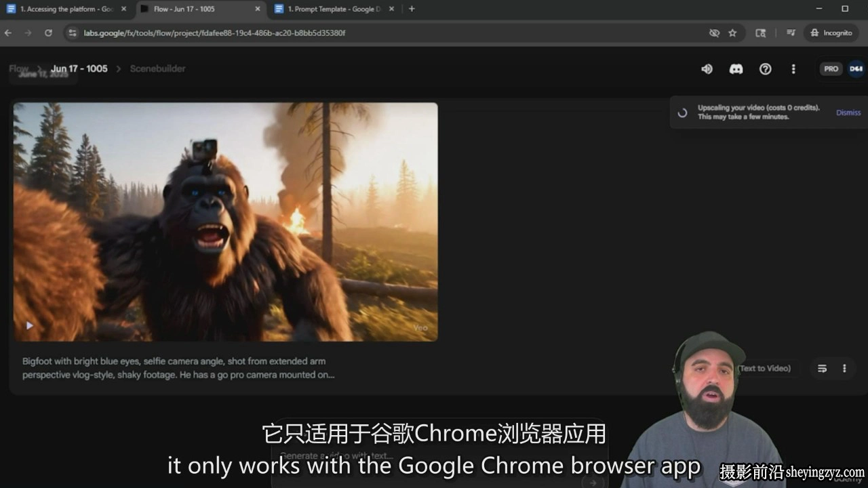
Task: Dismiss the upscaling video notification
Action: (x=848, y=113)
